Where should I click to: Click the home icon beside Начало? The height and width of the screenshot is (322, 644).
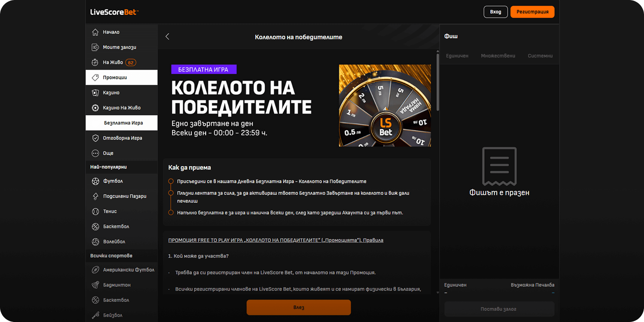95,32
